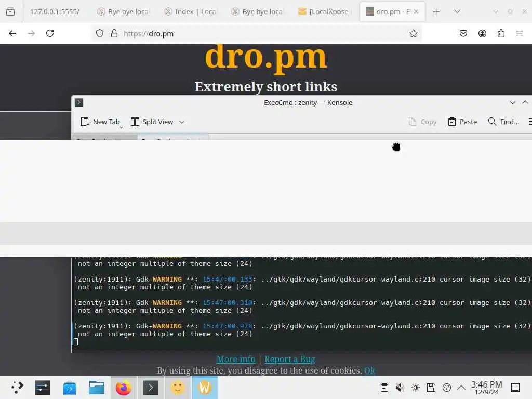Viewport: 532px width, 399px height.
Task: Open a new browser tab with plus
Action: [436, 12]
